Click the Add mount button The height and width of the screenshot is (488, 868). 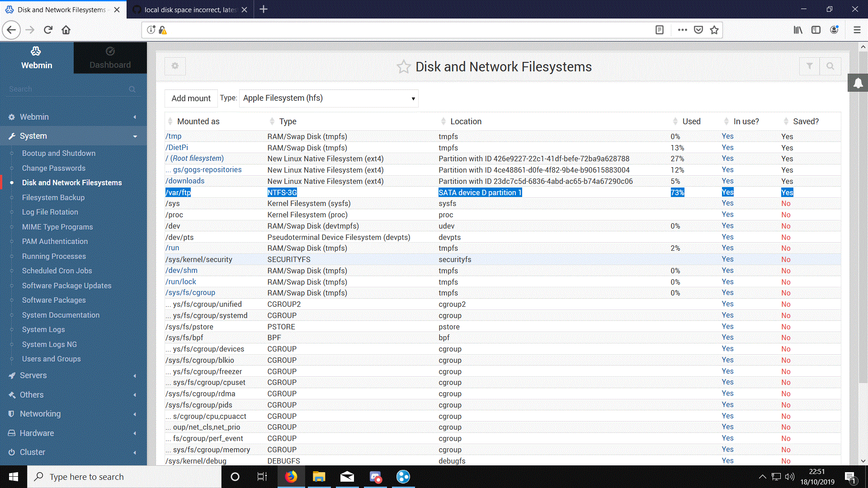(x=191, y=99)
